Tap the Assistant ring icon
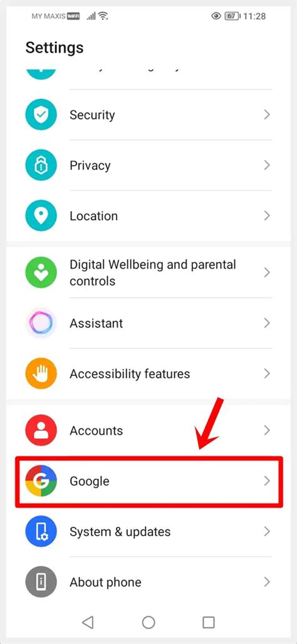This screenshot has height=644, width=297. pyautogui.click(x=41, y=323)
